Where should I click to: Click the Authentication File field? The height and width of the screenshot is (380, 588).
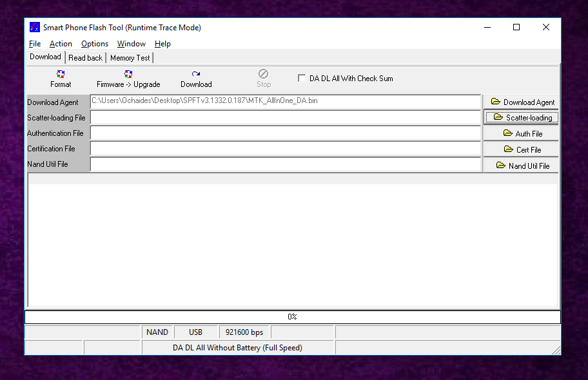pos(286,133)
